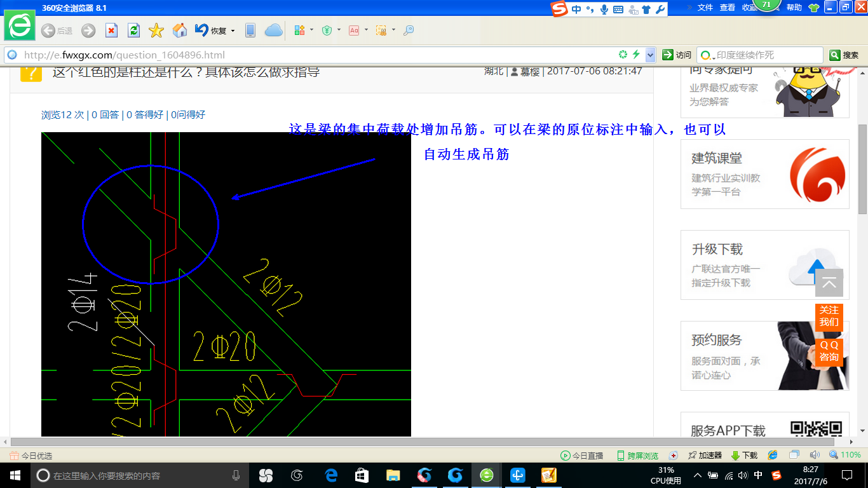The height and width of the screenshot is (488, 868).
Task: Click the Aa translate icon
Action: coord(354,30)
